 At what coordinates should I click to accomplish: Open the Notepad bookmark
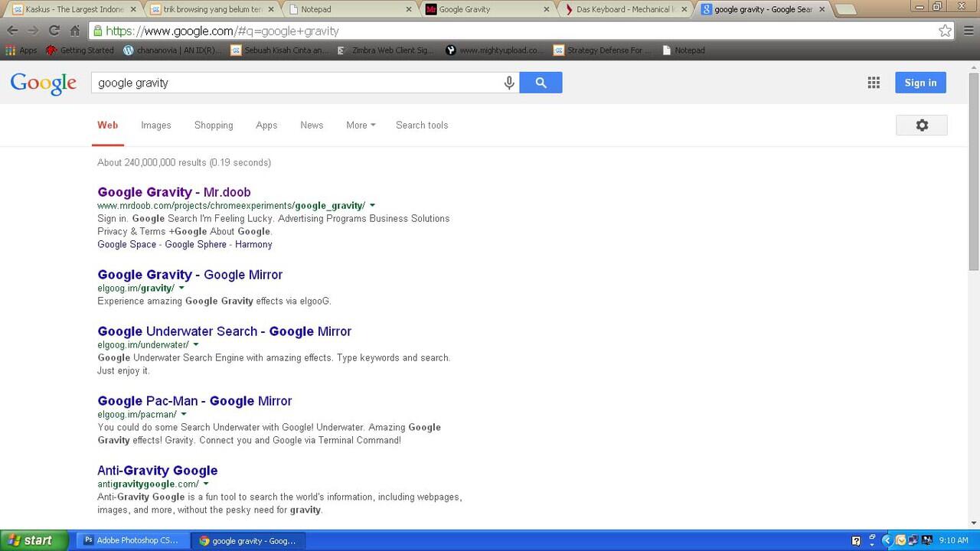pos(683,51)
